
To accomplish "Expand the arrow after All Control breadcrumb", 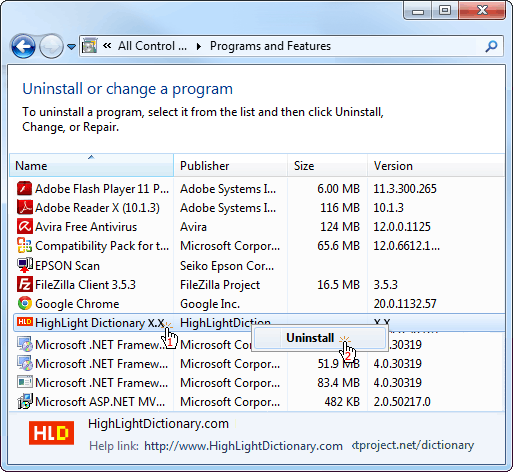I will point(199,46).
